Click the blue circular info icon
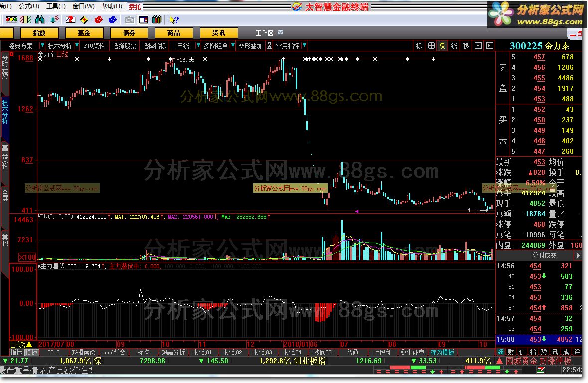The image size is (588, 383). [113, 20]
